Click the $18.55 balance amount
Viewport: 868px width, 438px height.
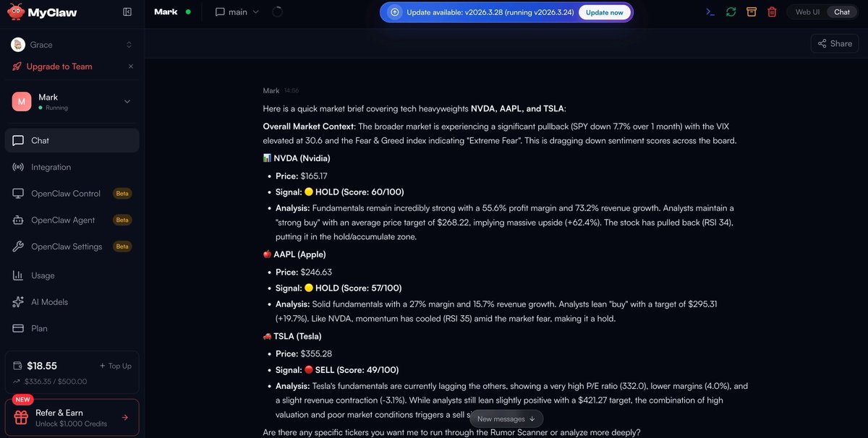42,366
